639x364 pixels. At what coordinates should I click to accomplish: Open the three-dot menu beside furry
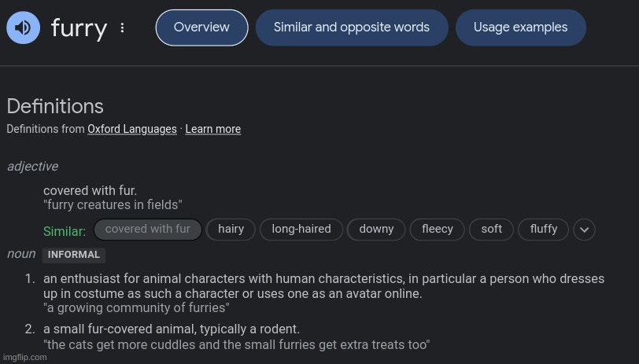[x=122, y=28]
